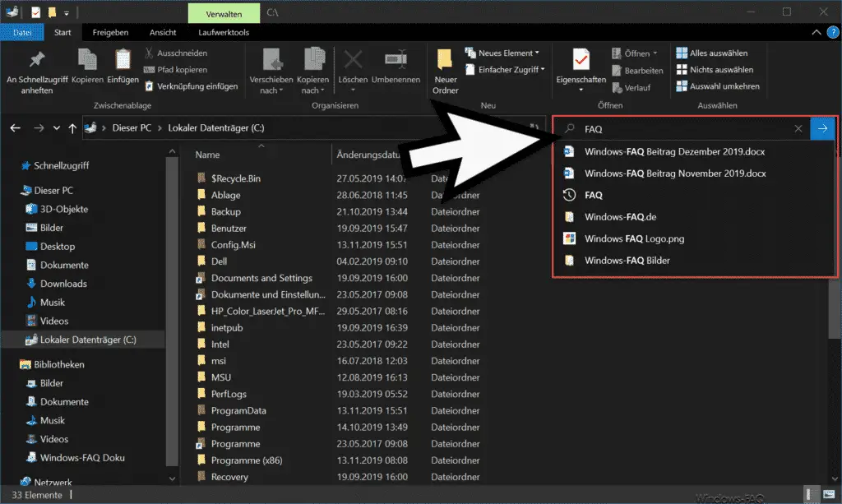Click Verknüpfung einfügen
The width and height of the screenshot is (842, 504).
pos(191,86)
